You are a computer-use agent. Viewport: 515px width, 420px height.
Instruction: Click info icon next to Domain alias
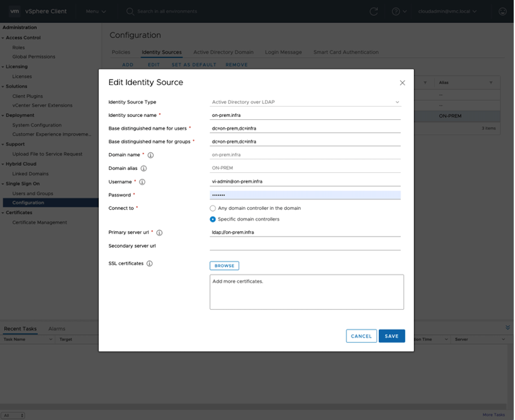[144, 168]
